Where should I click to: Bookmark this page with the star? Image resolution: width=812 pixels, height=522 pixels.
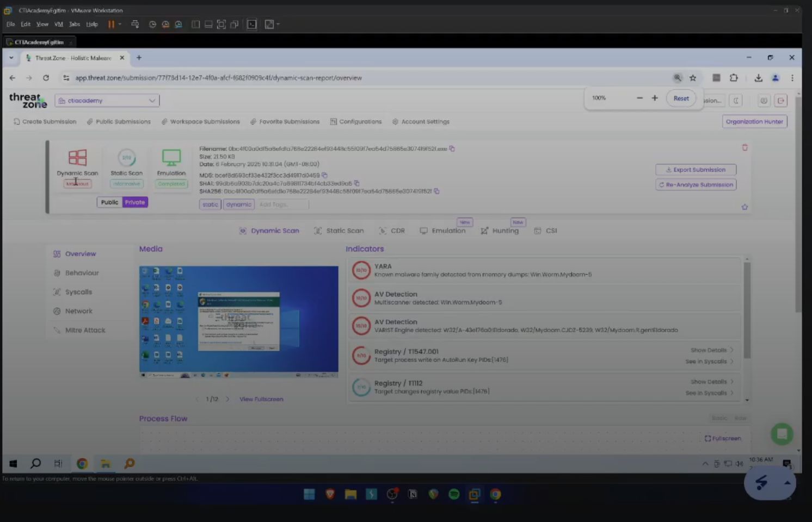[693, 78]
